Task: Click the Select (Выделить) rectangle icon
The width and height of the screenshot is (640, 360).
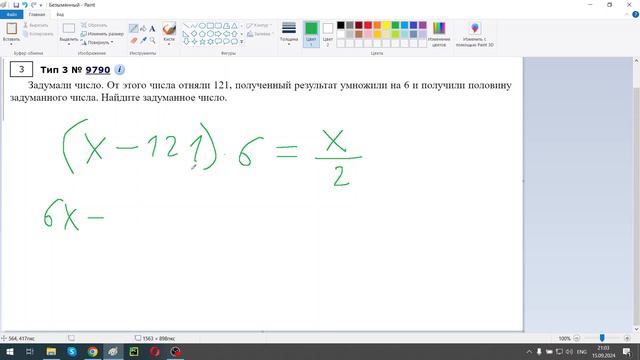Action: [69, 28]
